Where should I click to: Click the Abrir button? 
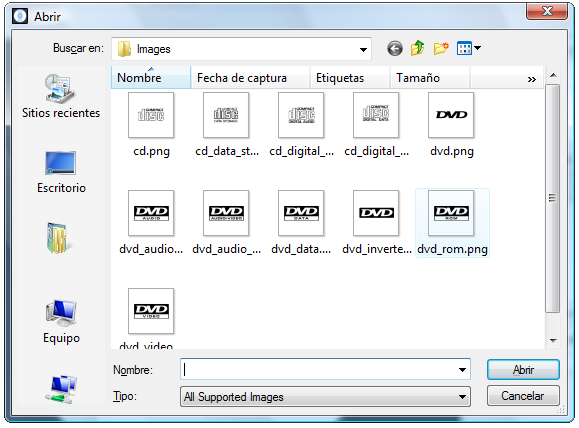[523, 370]
